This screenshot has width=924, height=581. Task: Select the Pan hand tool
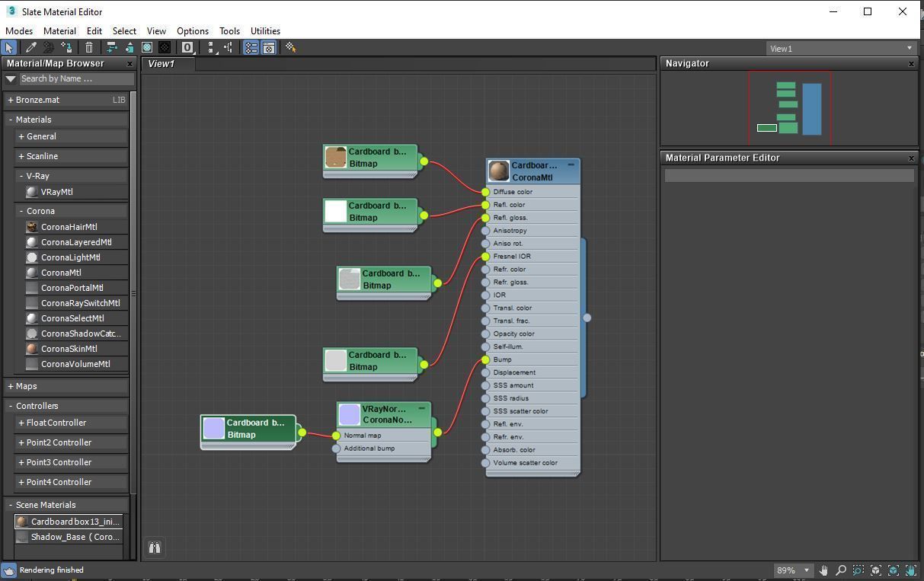click(823, 570)
